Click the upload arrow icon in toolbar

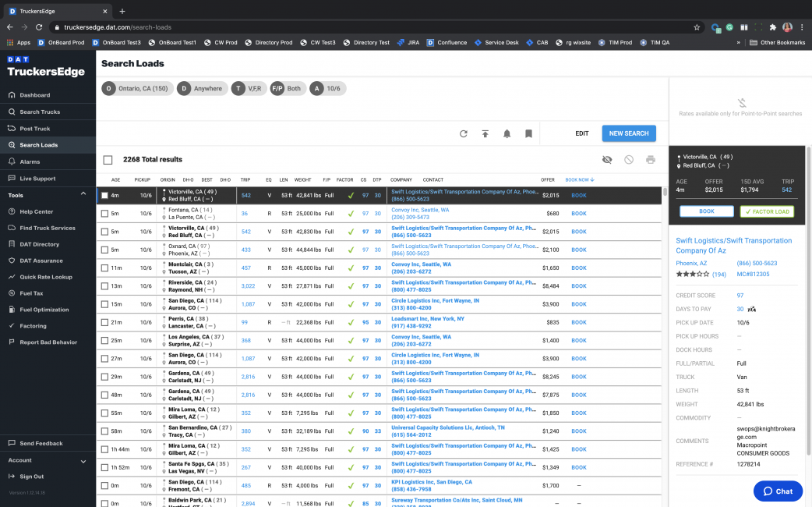pyautogui.click(x=485, y=133)
